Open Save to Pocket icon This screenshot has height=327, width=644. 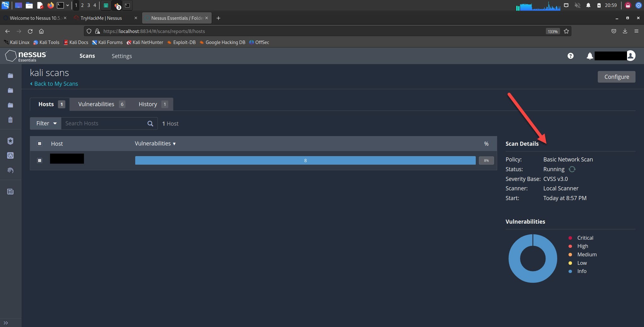coord(613,31)
